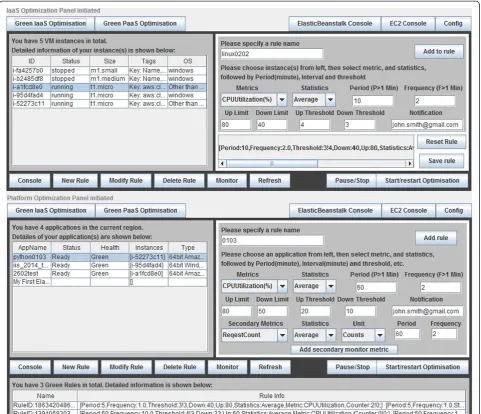The width and height of the screenshot is (481, 414).
Task: Select application row python0103
Action: coord(110,257)
